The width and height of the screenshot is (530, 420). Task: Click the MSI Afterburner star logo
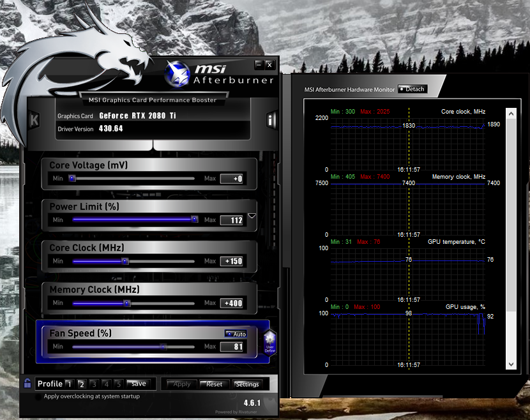point(176,73)
